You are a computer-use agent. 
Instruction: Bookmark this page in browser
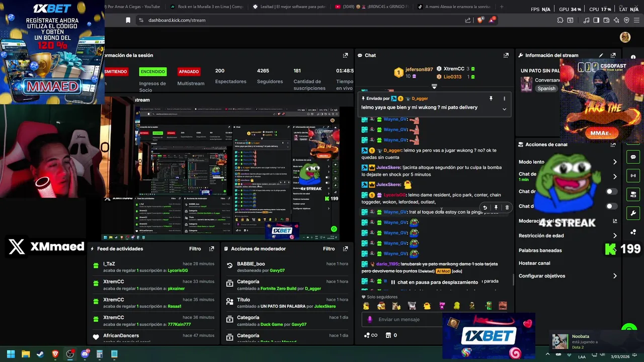(128, 20)
